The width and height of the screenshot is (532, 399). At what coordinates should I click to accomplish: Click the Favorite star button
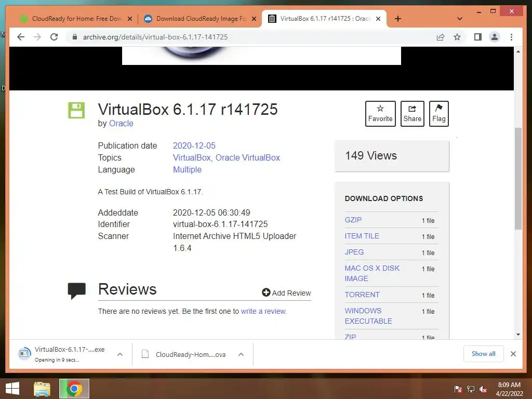(x=380, y=114)
